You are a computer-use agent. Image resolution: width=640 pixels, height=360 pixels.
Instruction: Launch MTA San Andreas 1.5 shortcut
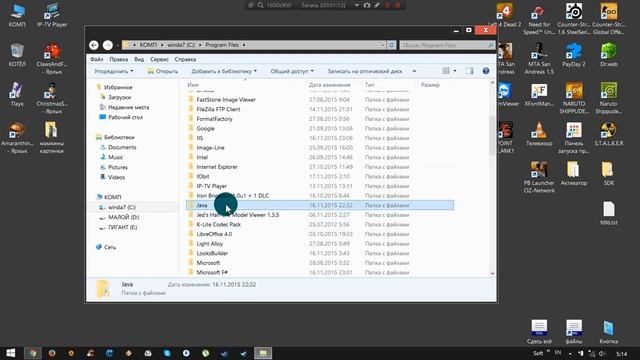(x=539, y=59)
